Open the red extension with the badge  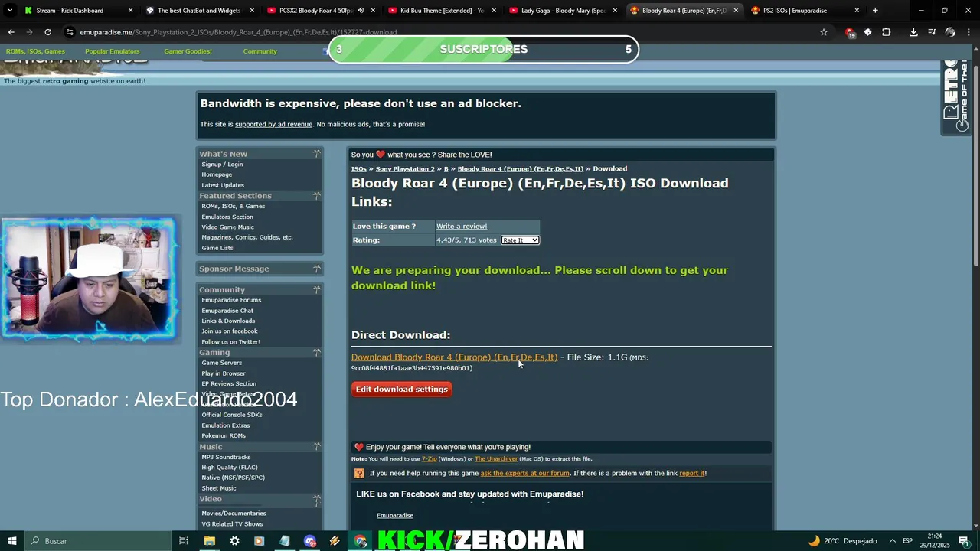coord(850,32)
